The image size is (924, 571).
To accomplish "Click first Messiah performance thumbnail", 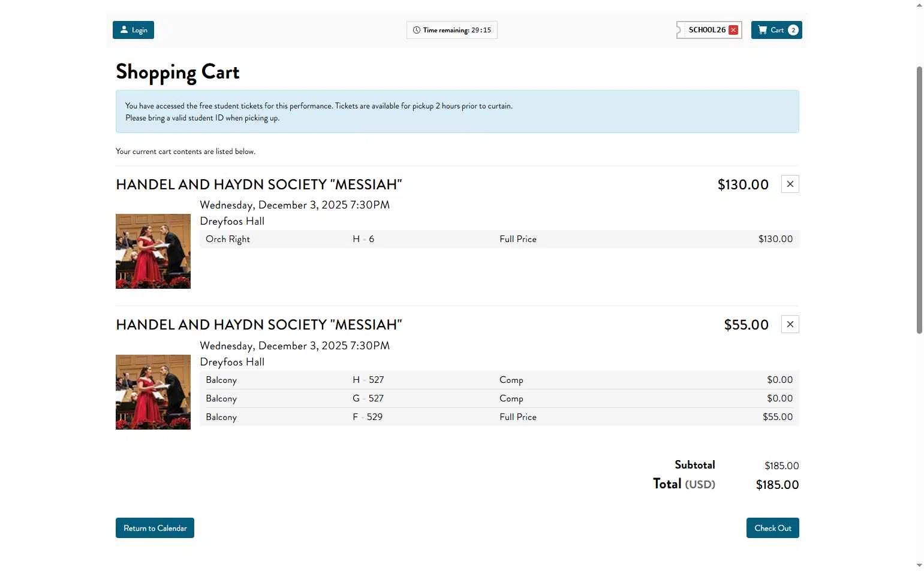I will [x=153, y=251].
